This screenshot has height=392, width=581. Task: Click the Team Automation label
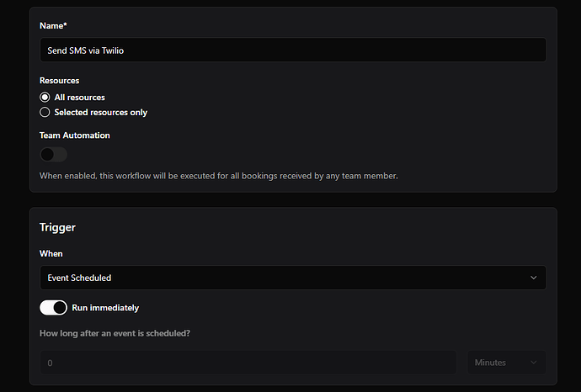74,135
